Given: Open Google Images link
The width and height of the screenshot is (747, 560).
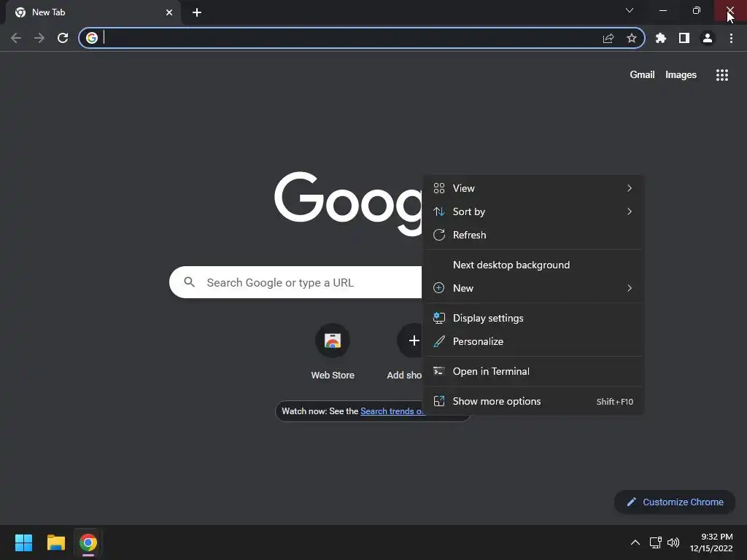Looking at the screenshot, I should tap(681, 75).
